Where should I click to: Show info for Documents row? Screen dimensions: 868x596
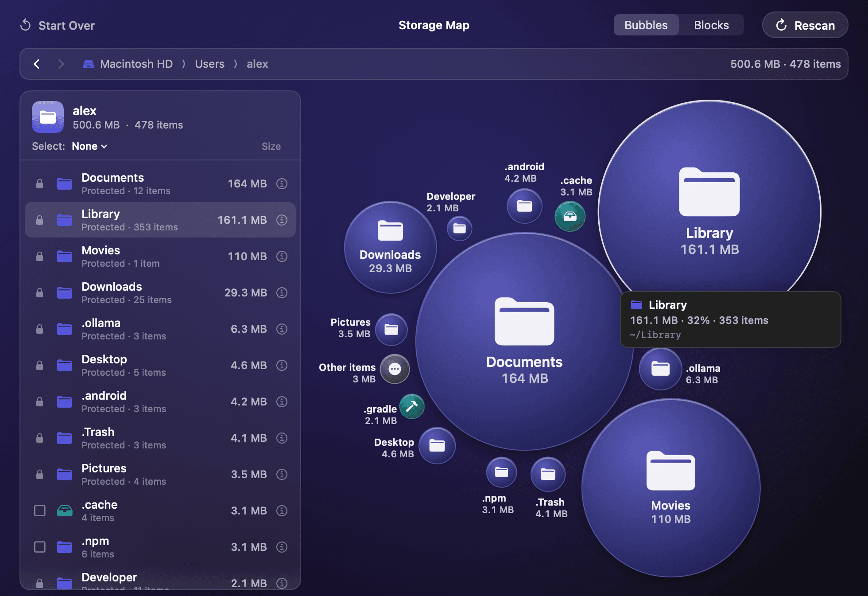[x=282, y=183]
